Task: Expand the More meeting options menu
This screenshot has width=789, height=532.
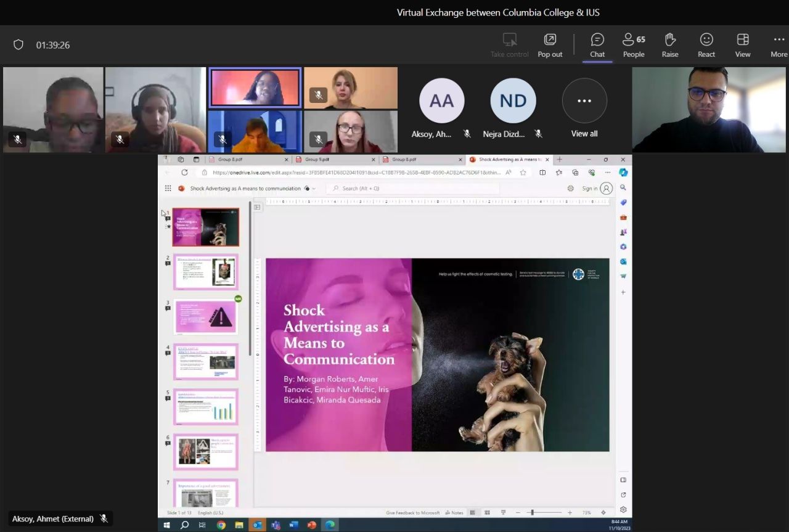Action: 779,46
